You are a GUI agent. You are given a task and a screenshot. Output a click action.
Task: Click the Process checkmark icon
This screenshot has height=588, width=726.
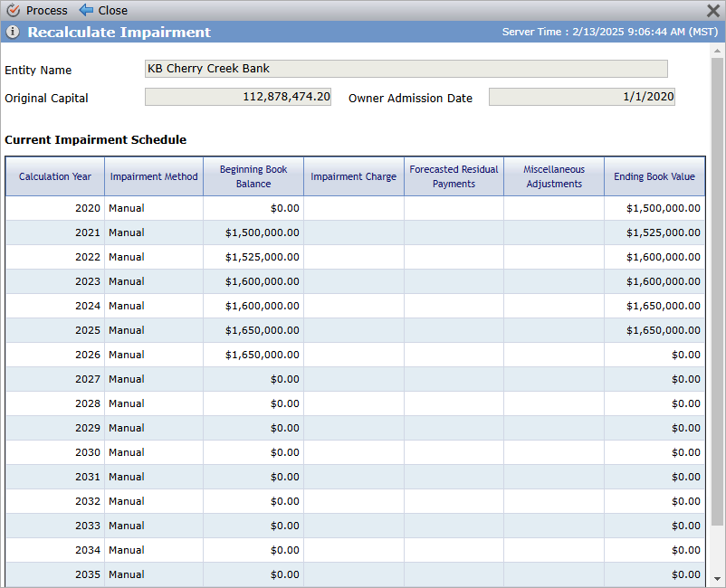(x=13, y=10)
